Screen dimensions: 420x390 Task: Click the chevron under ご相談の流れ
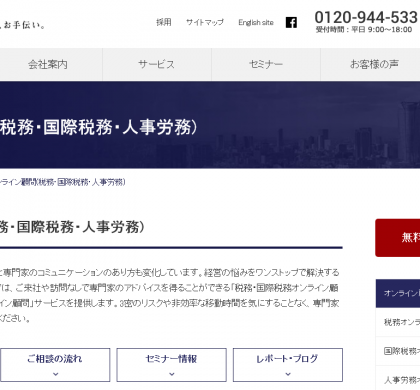tap(56, 374)
